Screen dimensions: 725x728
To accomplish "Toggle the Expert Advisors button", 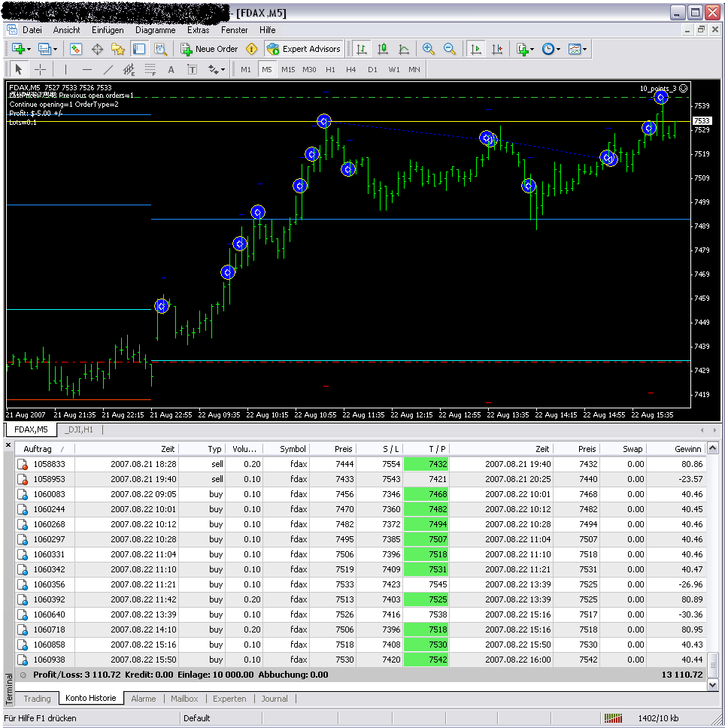I will 304,49.
